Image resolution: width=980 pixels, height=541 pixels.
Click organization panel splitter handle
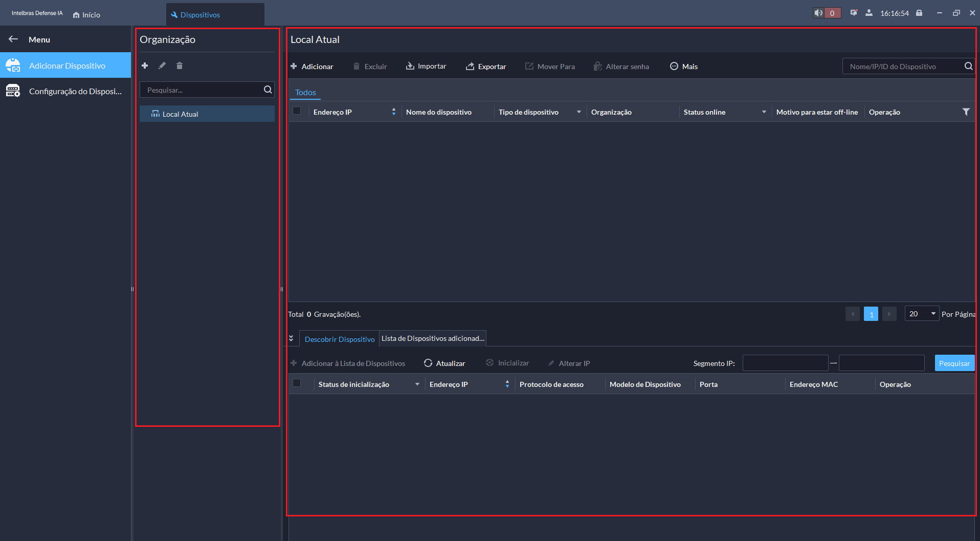pyautogui.click(x=282, y=289)
